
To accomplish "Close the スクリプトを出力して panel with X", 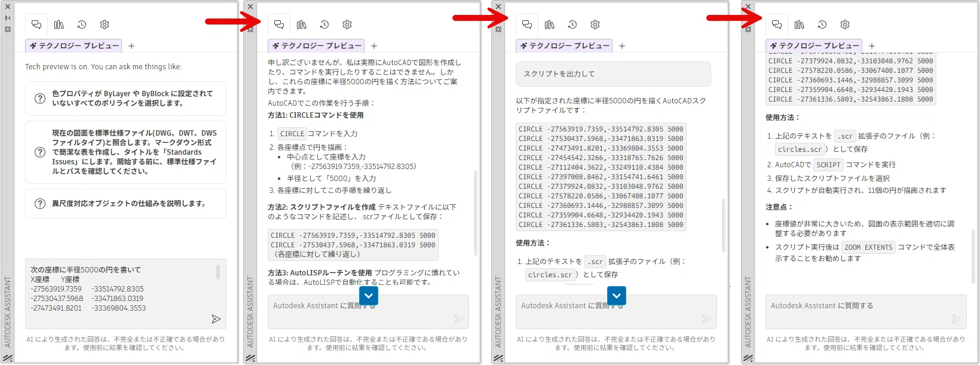I will pyautogui.click(x=498, y=7).
